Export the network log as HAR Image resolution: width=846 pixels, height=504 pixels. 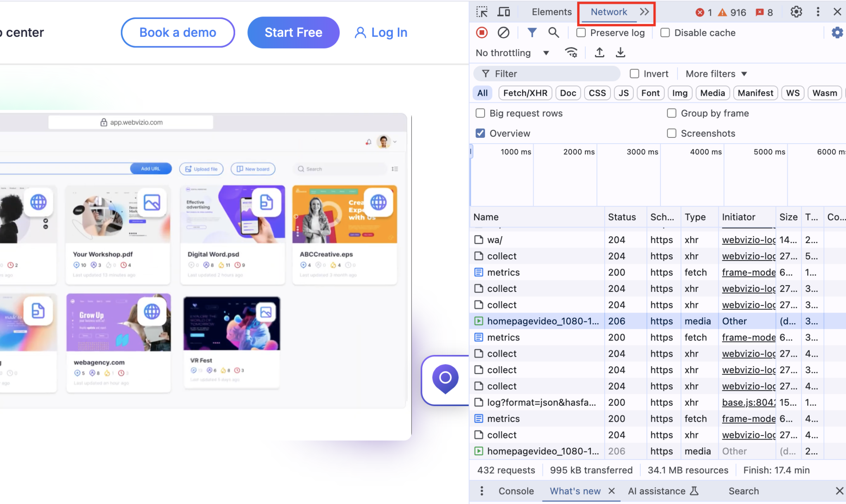click(x=620, y=52)
